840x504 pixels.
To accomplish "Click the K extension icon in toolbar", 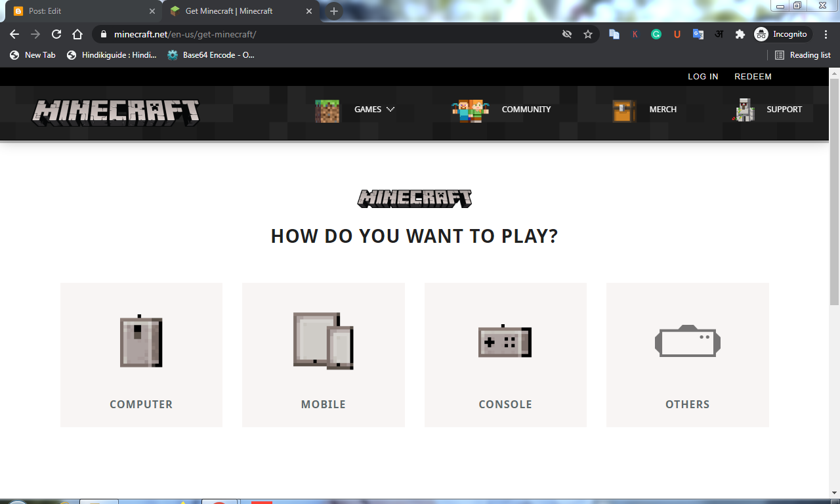I will [x=635, y=34].
